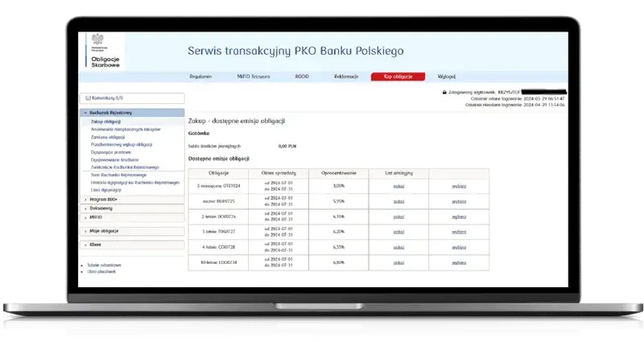
Task: Click the Obligacje column header
Action: pos(218,173)
